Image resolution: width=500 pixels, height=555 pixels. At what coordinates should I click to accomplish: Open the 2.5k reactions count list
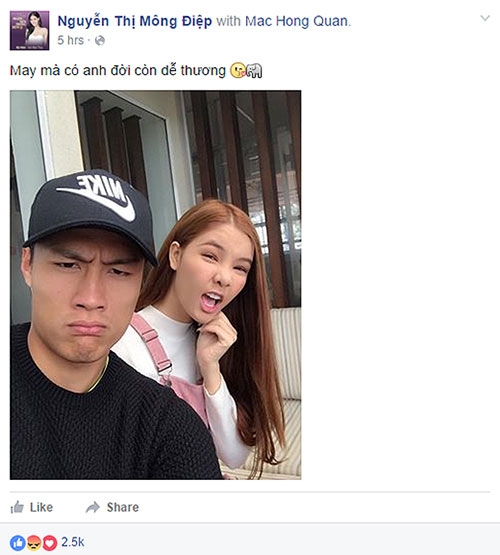(x=73, y=542)
